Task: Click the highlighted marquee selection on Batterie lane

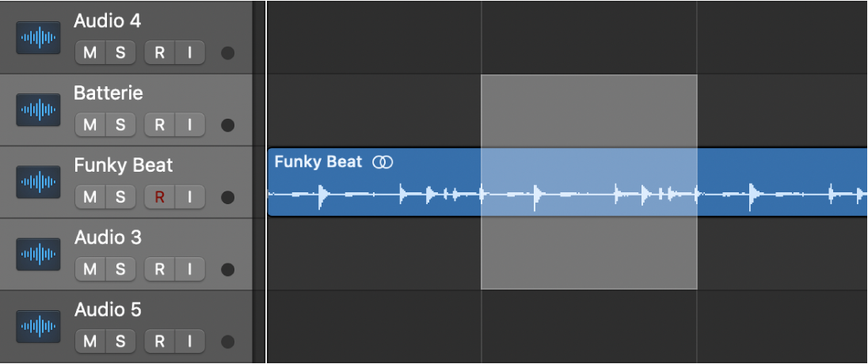Action: coord(588,111)
